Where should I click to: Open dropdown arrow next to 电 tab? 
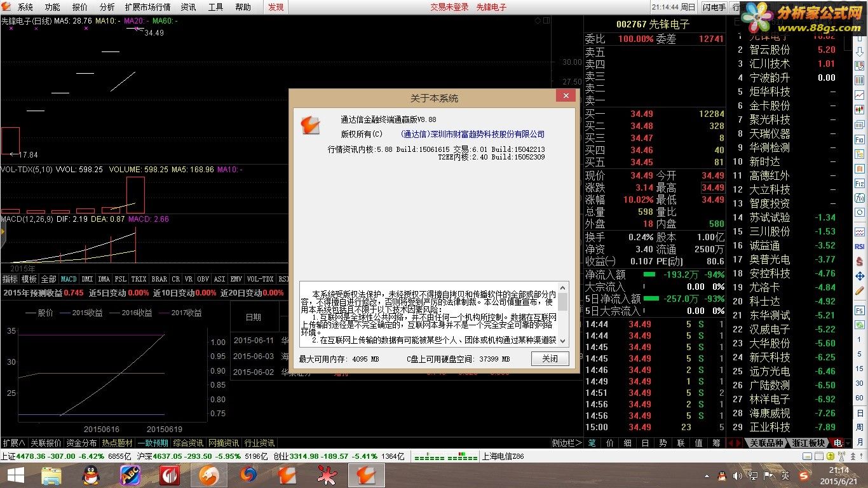[848, 443]
